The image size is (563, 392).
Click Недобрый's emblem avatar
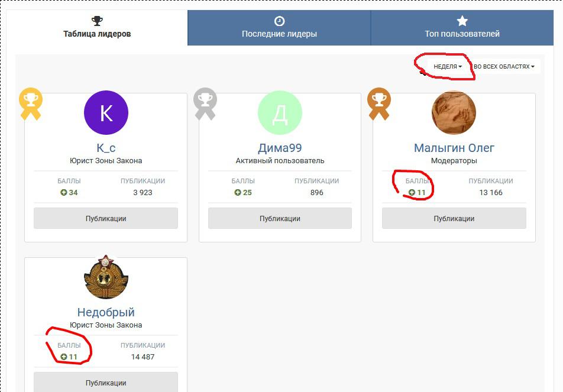(106, 277)
